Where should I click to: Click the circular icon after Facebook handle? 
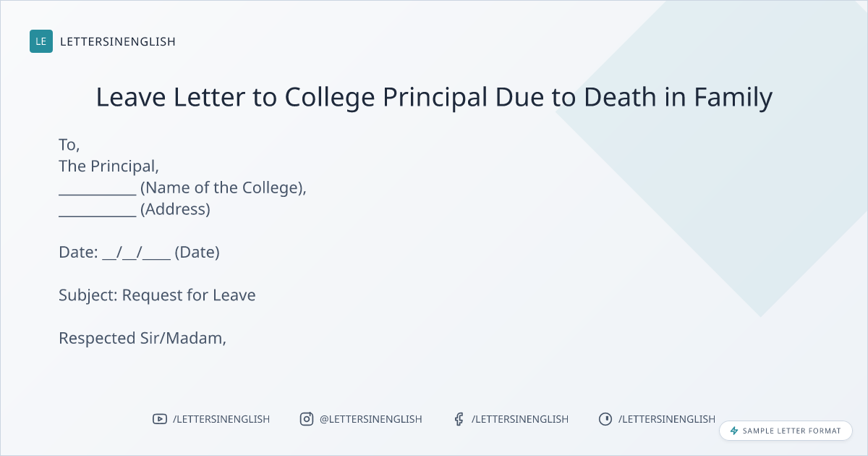click(x=605, y=419)
